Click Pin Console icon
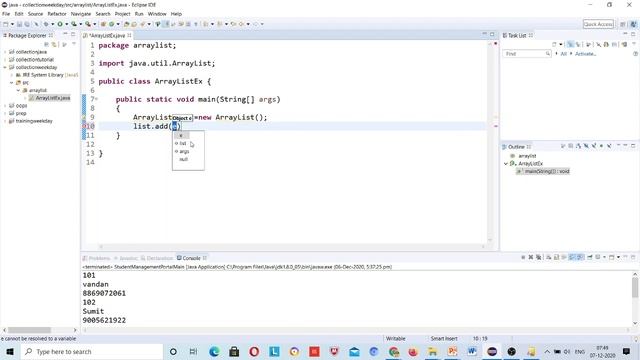The height and width of the screenshot is (360, 640). coord(590,257)
